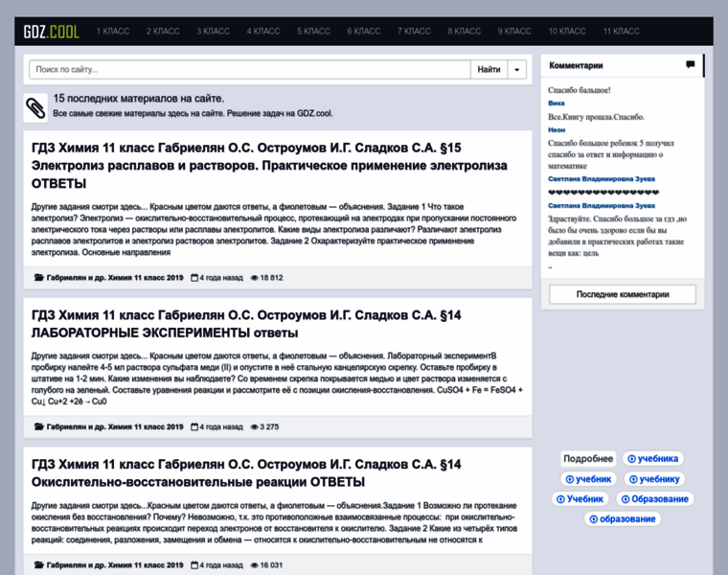Go to the 9 КЛАСС section
The height and width of the screenshot is (575, 728).
(x=514, y=31)
